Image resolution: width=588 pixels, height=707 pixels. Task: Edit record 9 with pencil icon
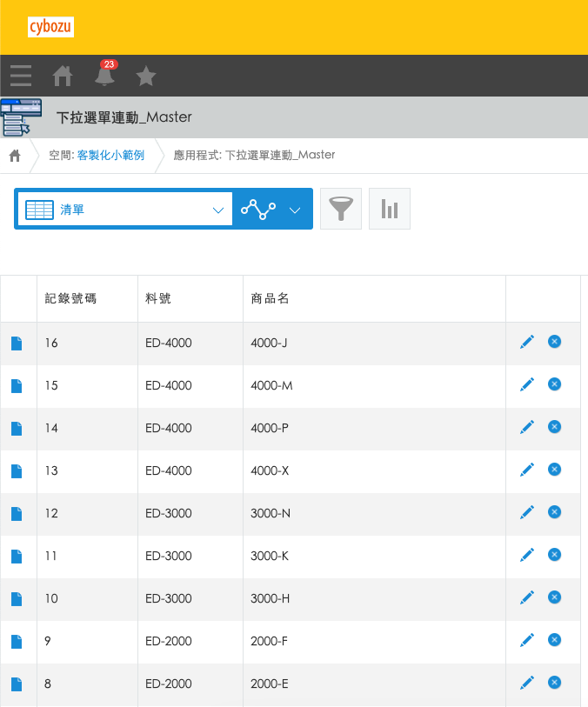526,640
